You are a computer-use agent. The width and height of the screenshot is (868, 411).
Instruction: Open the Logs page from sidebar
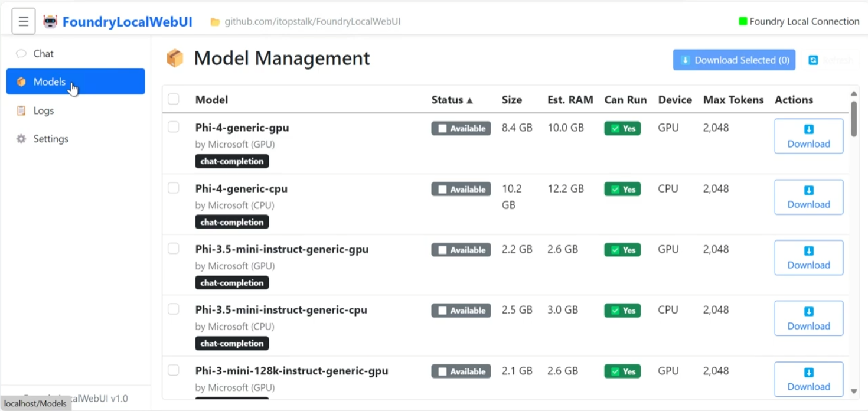43,110
